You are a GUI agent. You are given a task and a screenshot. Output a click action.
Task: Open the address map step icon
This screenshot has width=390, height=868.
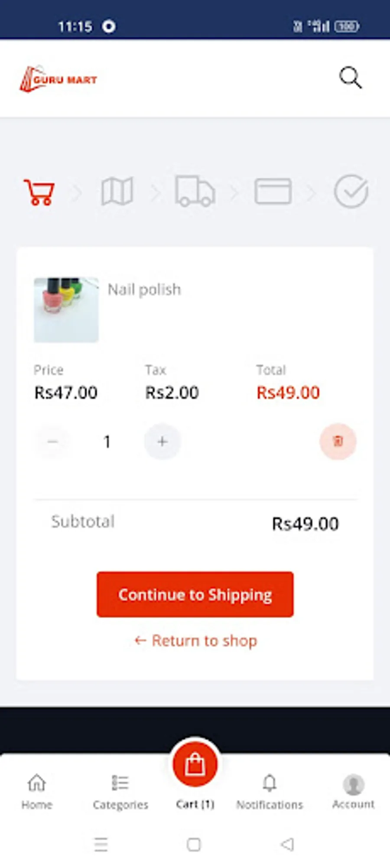[x=117, y=191]
